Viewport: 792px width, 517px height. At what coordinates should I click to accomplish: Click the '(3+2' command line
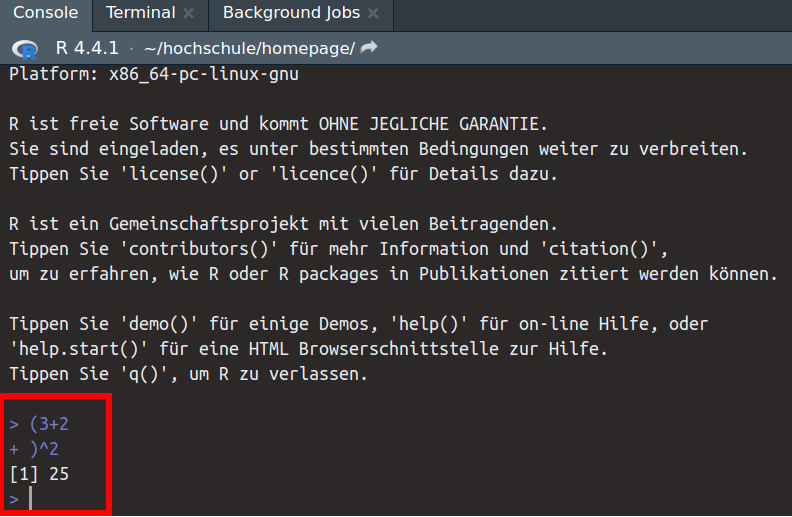[48, 424]
